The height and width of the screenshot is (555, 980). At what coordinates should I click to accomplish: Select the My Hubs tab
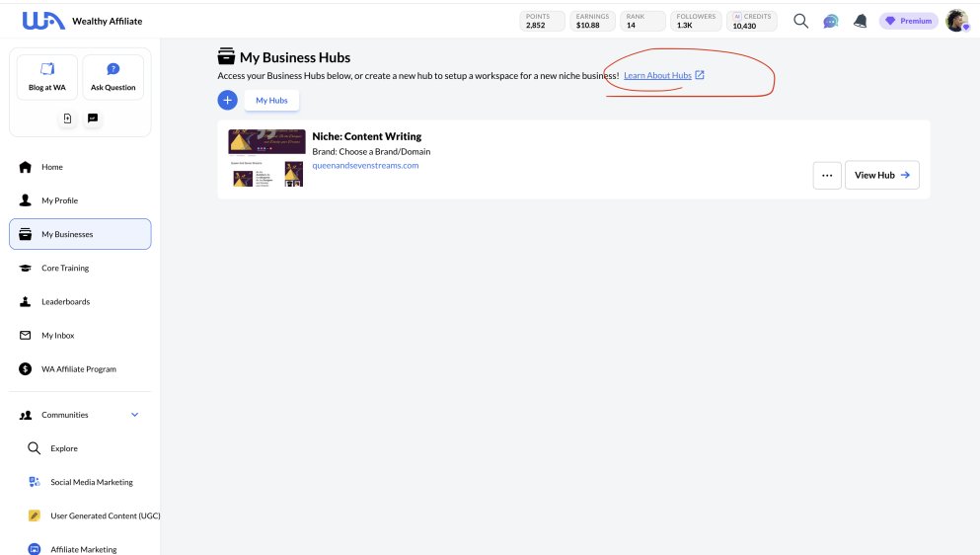point(271,100)
